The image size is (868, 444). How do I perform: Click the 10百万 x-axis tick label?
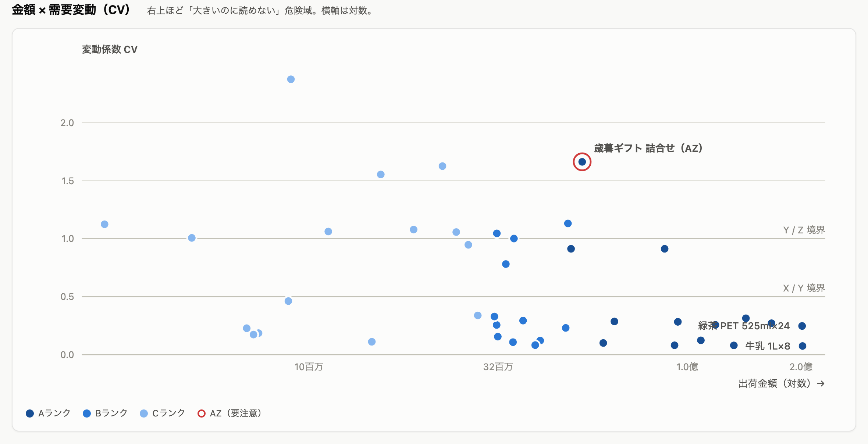pos(309,367)
